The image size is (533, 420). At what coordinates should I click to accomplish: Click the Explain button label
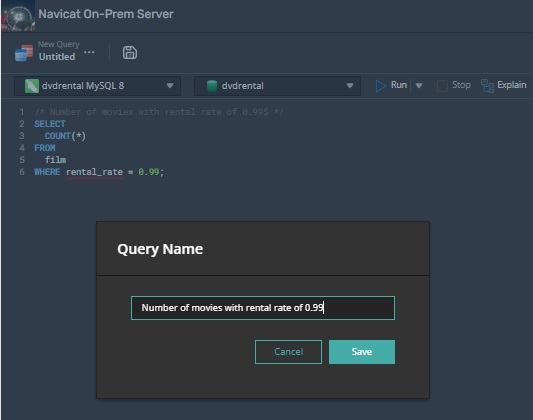512,85
